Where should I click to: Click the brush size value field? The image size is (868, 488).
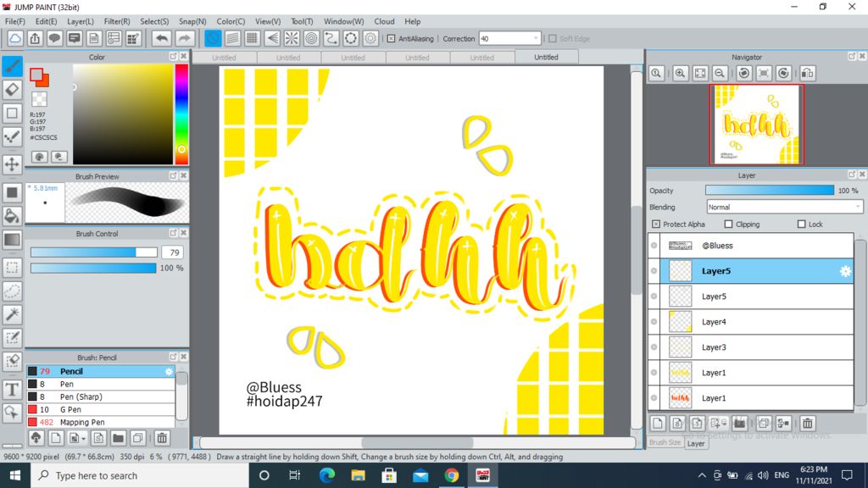click(173, 252)
